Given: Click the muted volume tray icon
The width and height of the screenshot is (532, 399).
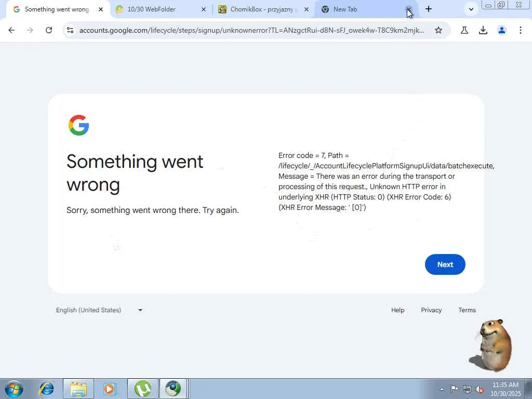Looking at the screenshot, I should click(480, 389).
